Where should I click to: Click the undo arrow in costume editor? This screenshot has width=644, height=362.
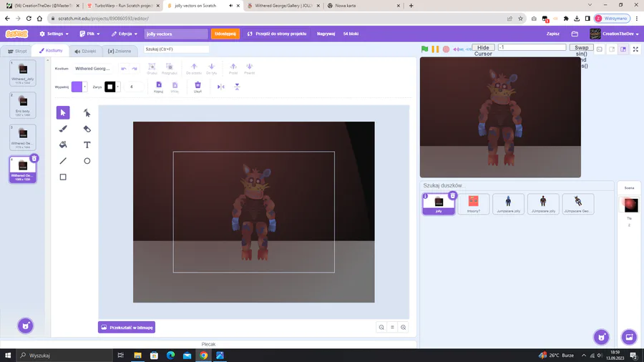(124, 69)
